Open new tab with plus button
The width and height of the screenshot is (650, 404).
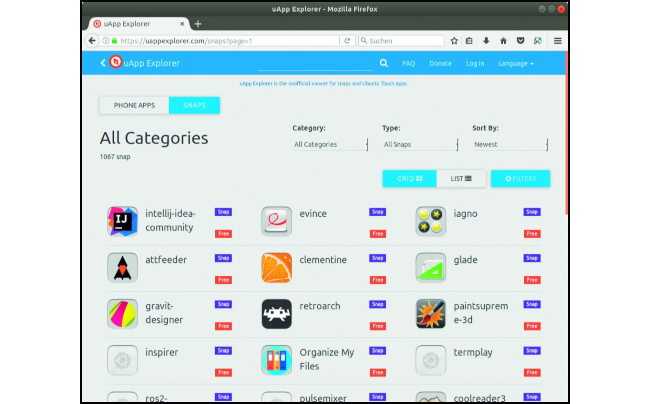tap(198, 24)
